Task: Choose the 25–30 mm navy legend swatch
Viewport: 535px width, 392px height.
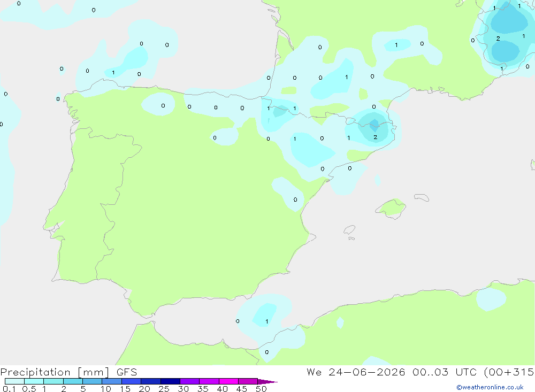Action: (x=170, y=381)
